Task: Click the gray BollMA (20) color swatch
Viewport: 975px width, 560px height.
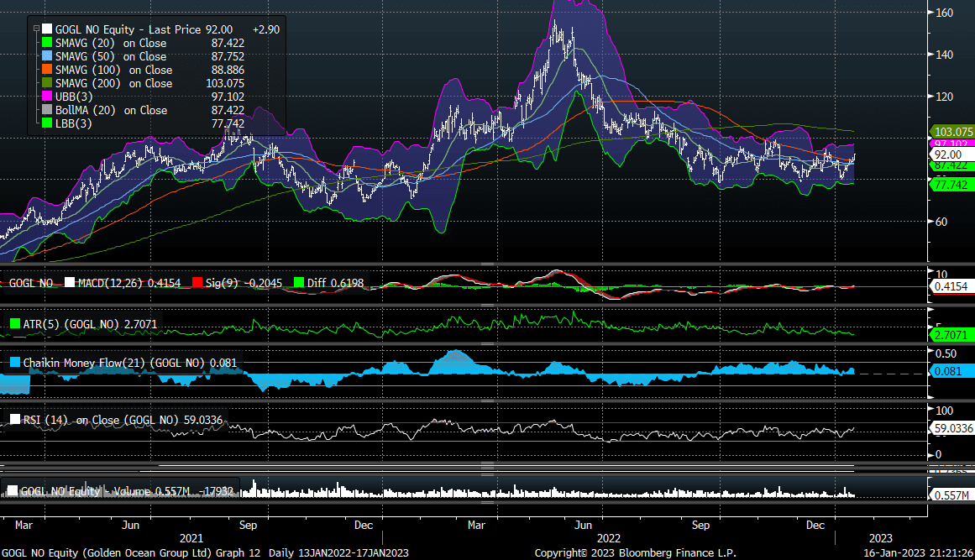Action: [47, 110]
